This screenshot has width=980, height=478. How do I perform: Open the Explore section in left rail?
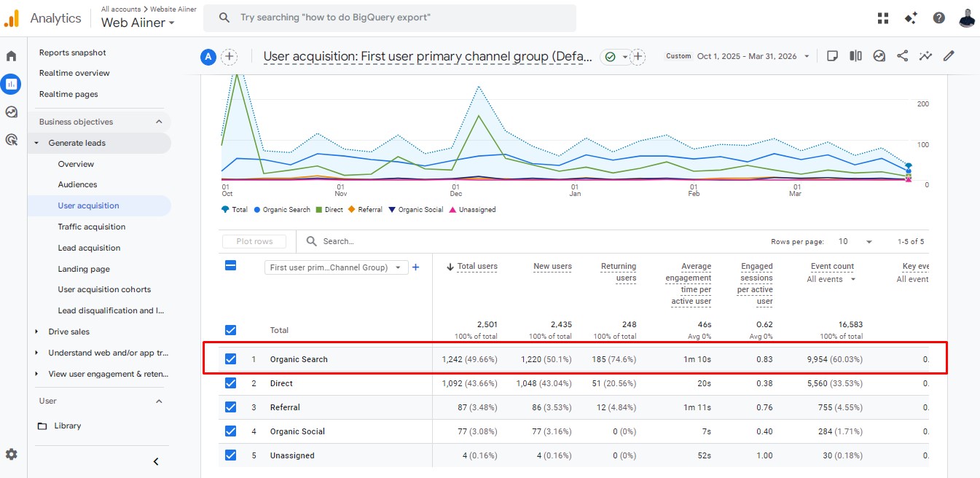(11, 111)
